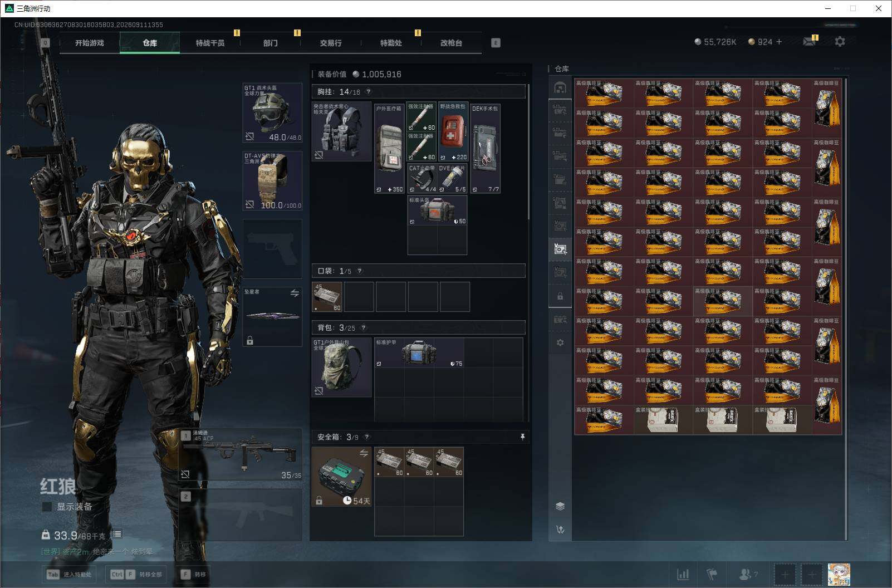Click the swap icon on the safe box
This screenshot has width=892, height=588.
pyautogui.click(x=364, y=453)
